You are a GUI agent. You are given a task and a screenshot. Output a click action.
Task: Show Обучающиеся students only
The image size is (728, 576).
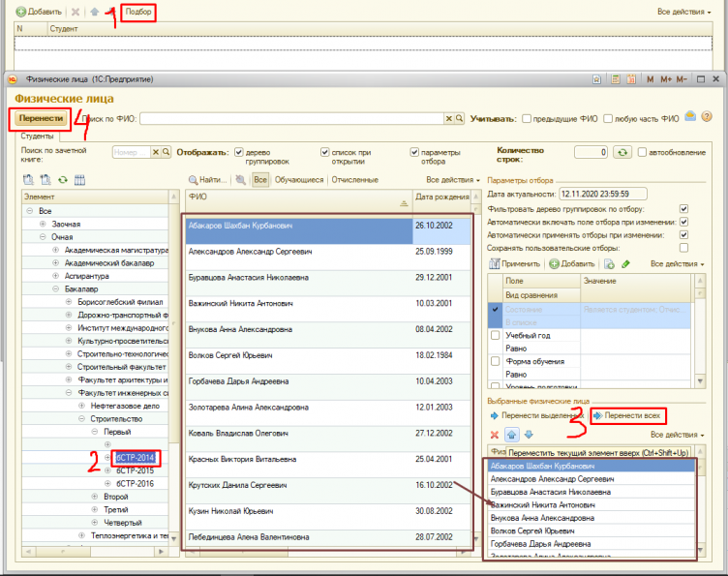[x=299, y=180]
